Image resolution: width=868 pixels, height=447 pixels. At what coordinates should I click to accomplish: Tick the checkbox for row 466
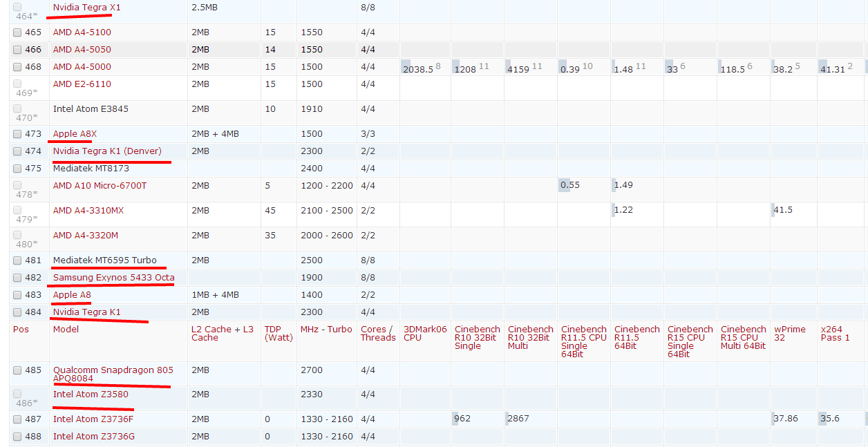17,50
